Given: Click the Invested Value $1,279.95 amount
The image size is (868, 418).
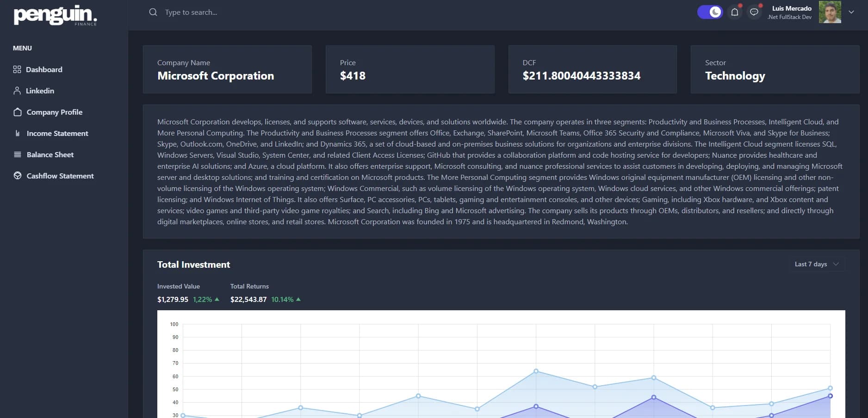Looking at the screenshot, I should [x=173, y=299].
